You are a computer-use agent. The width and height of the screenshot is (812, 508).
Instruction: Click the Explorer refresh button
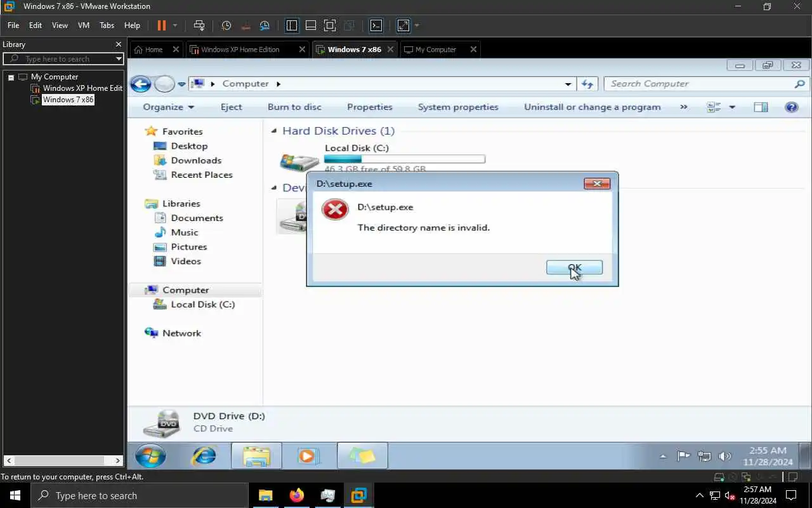tap(587, 84)
